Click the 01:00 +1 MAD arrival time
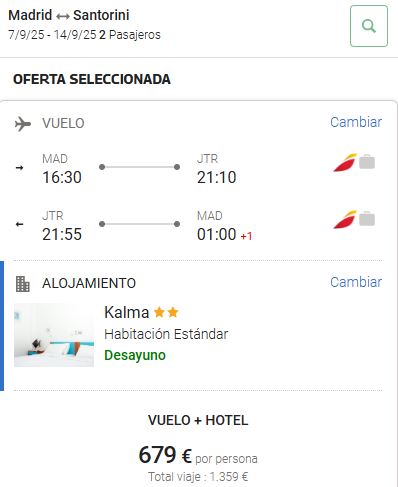 pyautogui.click(x=224, y=234)
